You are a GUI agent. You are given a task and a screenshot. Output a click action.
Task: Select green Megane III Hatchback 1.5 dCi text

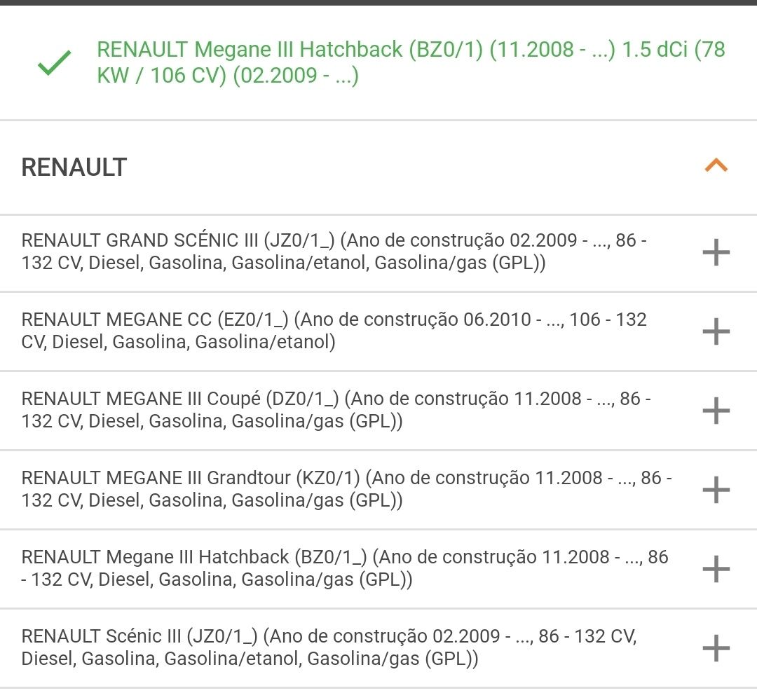[x=411, y=62]
